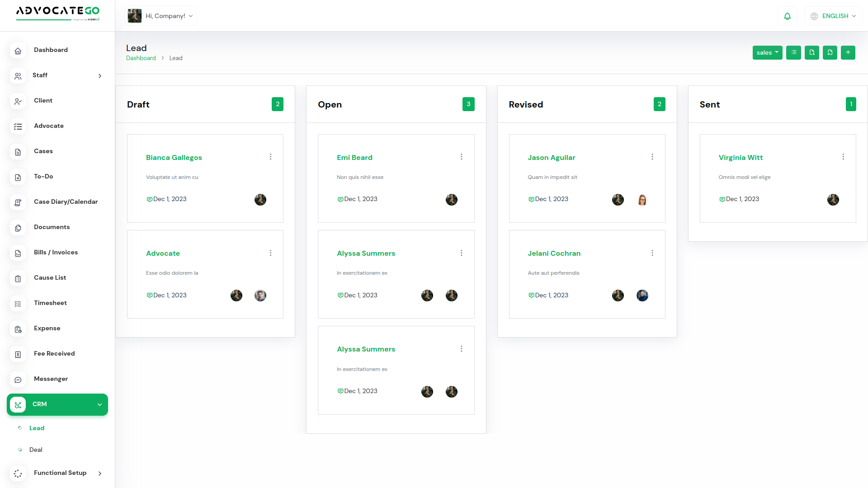Viewport: 868px width, 488px height.
Task: Click the Dashboard breadcrumb link
Action: point(141,58)
